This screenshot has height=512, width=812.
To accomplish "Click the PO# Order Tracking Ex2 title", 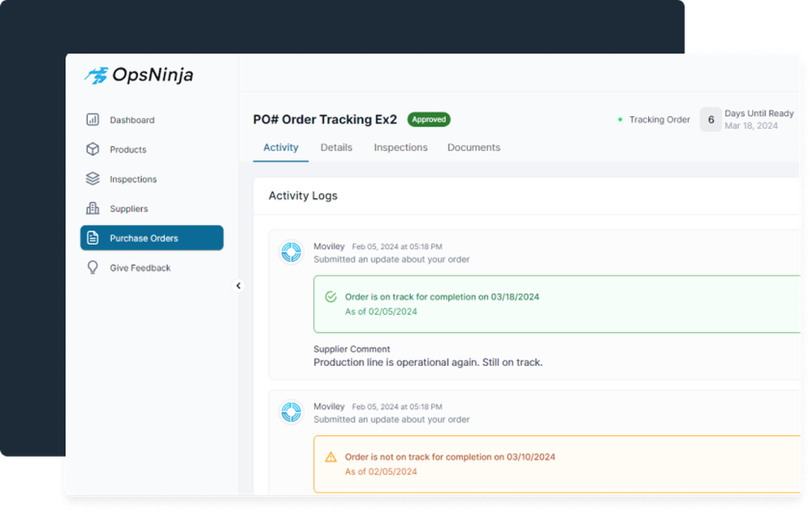I will (x=325, y=119).
